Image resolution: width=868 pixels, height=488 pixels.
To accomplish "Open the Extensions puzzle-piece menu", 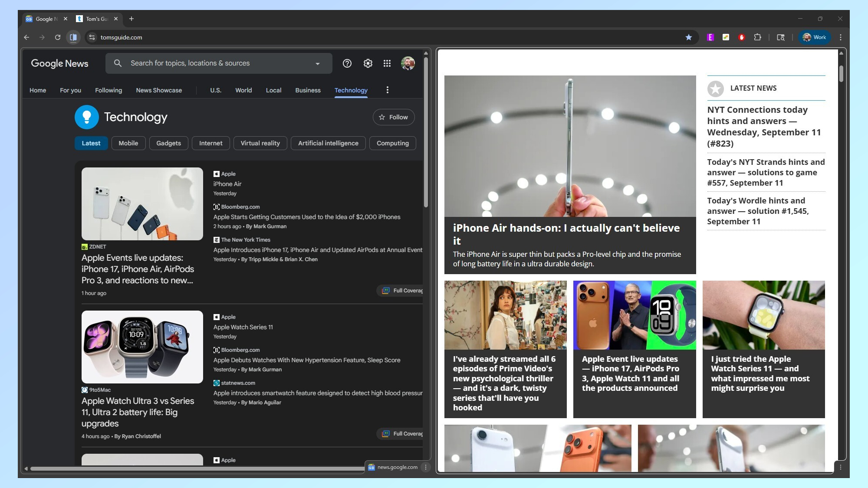I will 757,37.
